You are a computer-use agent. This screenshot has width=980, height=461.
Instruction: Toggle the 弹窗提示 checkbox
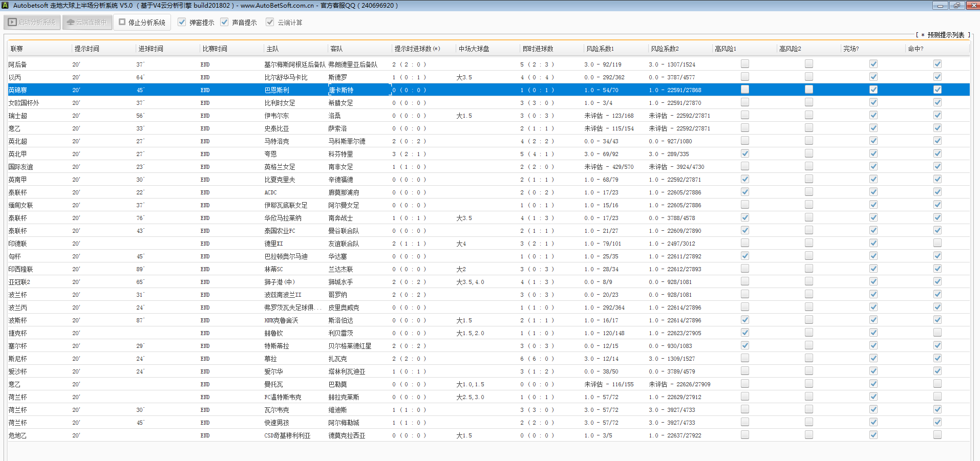pos(182,22)
